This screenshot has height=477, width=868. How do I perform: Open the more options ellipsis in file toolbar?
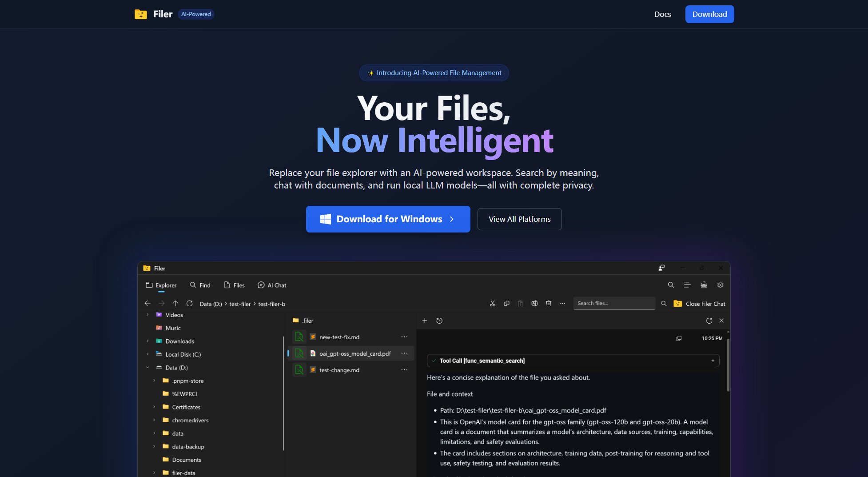[x=562, y=303]
